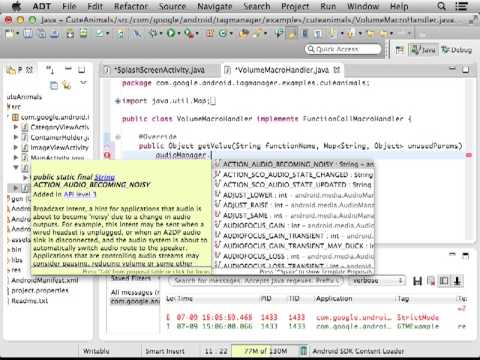Screen dimensions: 480x360
Task: Switch to the Debug perspective
Action: point(456,50)
